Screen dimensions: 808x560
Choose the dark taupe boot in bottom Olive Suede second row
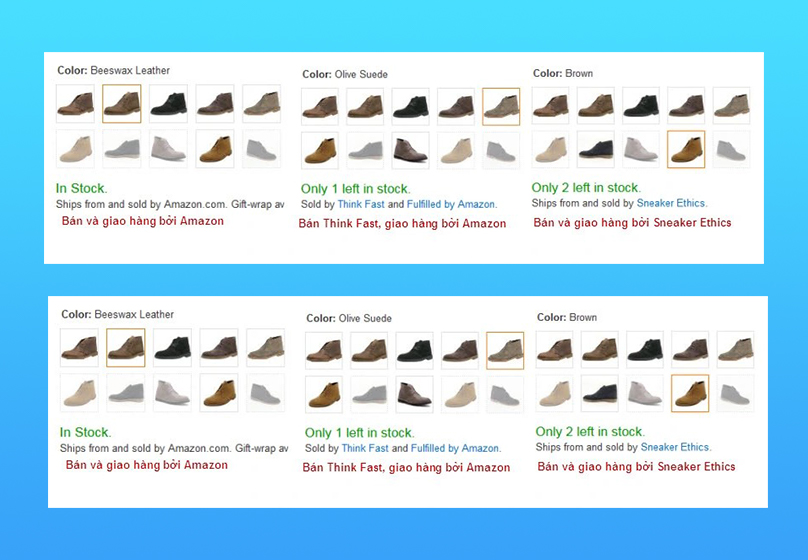pyautogui.click(x=414, y=395)
